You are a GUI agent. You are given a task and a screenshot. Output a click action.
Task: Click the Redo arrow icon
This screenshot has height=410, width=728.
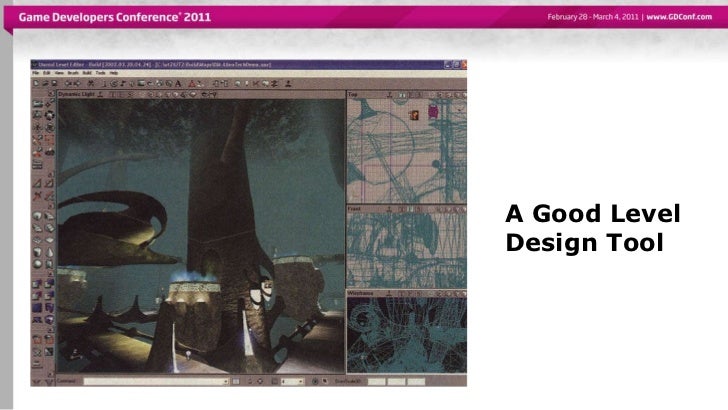click(x=78, y=84)
